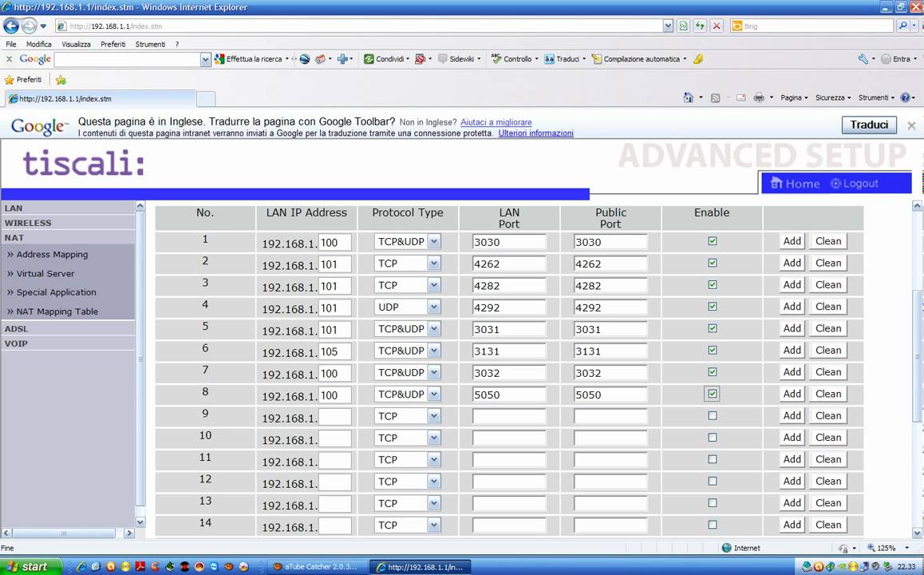Click the Controllo spell check button
924x575 pixels.
(x=514, y=59)
